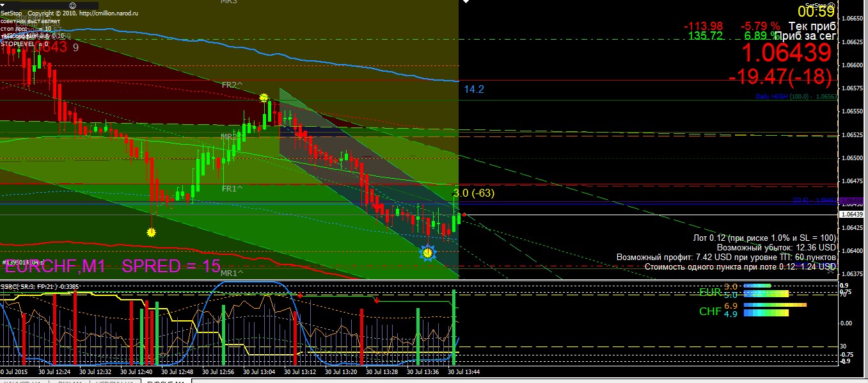This screenshot has height=383, width=868.
Task: Click the yellow sun fractal marker near FR2
Action: [264, 97]
